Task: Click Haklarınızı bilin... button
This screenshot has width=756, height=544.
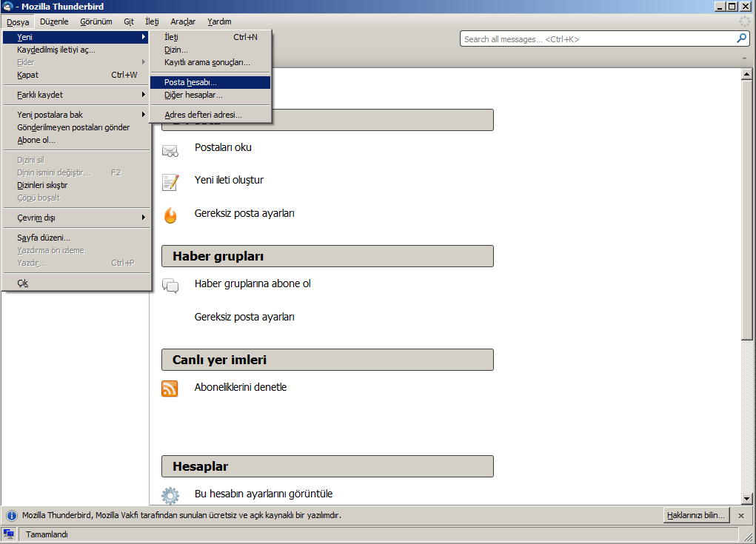Action: tap(696, 515)
